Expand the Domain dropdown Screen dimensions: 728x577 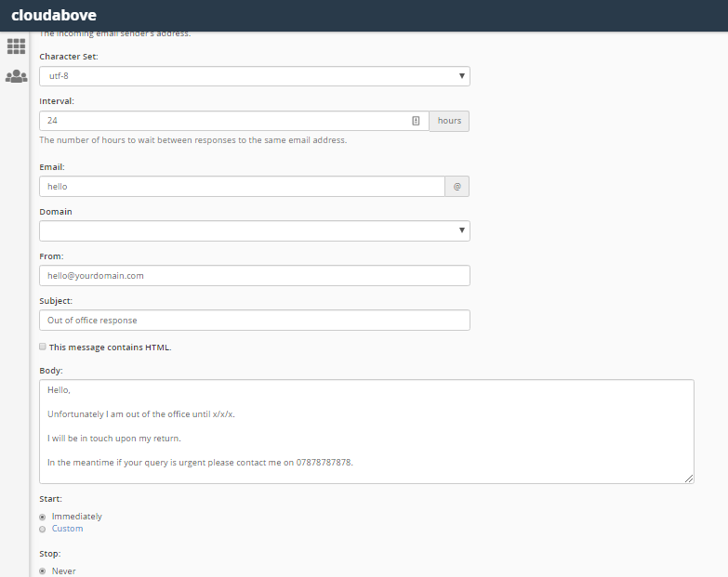254,230
